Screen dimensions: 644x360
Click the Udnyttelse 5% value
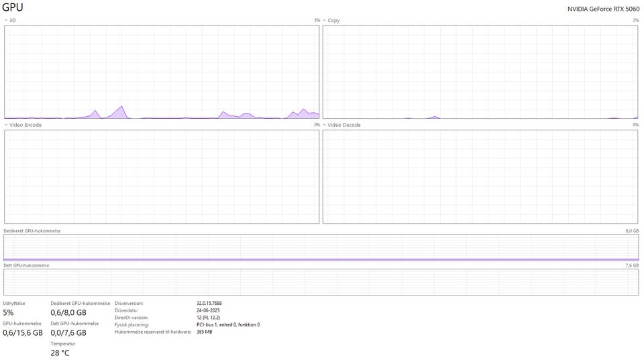8,313
